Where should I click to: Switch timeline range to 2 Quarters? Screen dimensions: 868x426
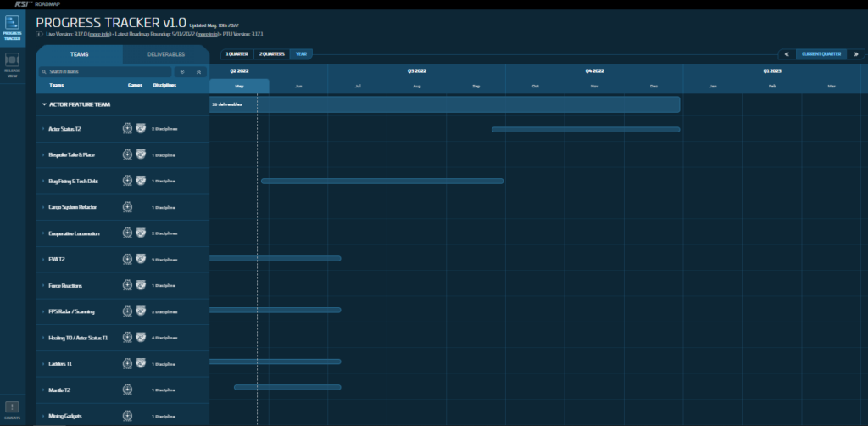coord(271,54)
